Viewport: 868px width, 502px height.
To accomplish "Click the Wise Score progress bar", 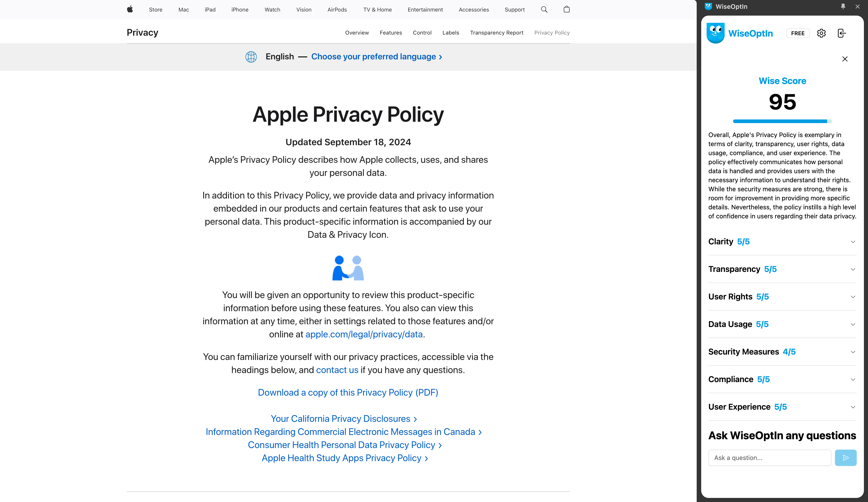I will [x=782, y=121].
